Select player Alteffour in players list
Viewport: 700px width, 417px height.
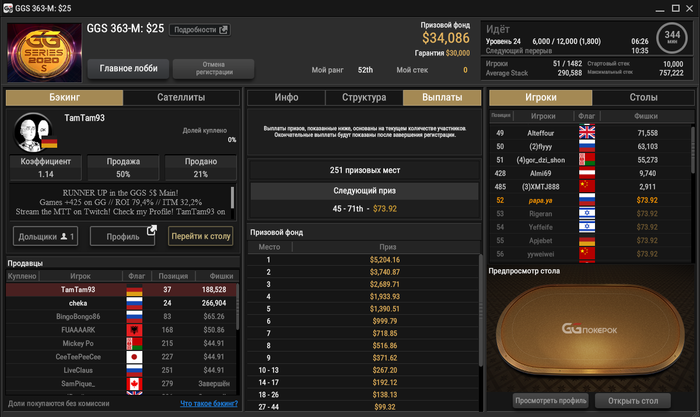[590, 133]
